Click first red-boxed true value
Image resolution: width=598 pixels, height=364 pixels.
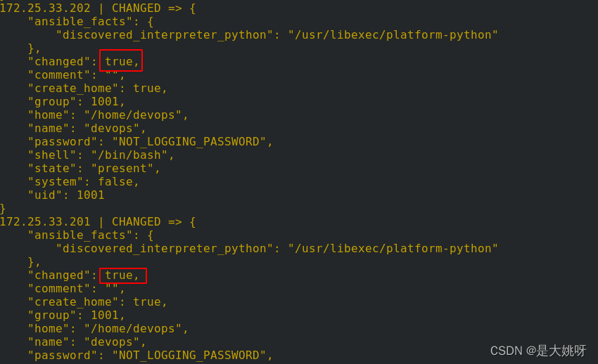121,60
